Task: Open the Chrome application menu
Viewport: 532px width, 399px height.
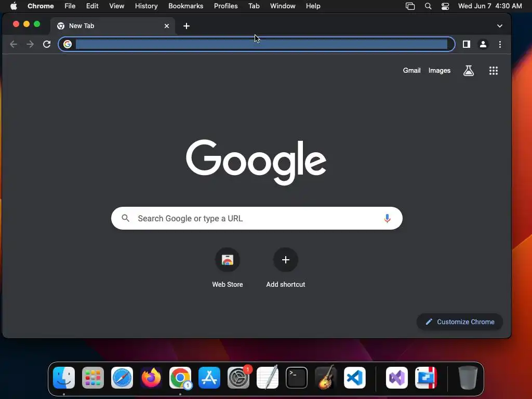Action: [x=41, y=6]
